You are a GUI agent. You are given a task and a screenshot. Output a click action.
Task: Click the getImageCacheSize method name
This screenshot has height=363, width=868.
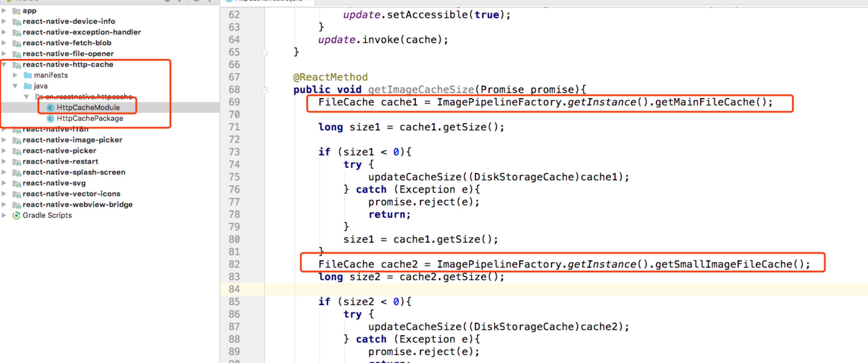(x=421, y=90)
